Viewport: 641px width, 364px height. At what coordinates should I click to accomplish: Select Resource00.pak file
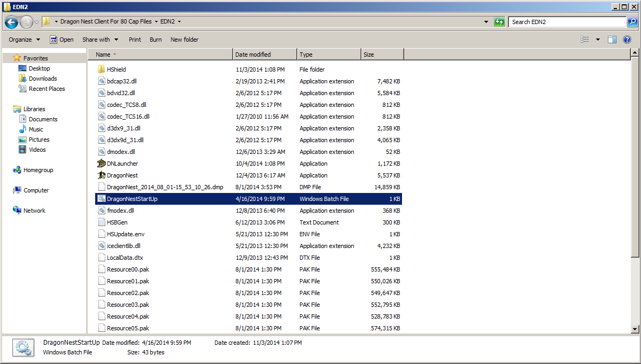[x=128, y=269]
